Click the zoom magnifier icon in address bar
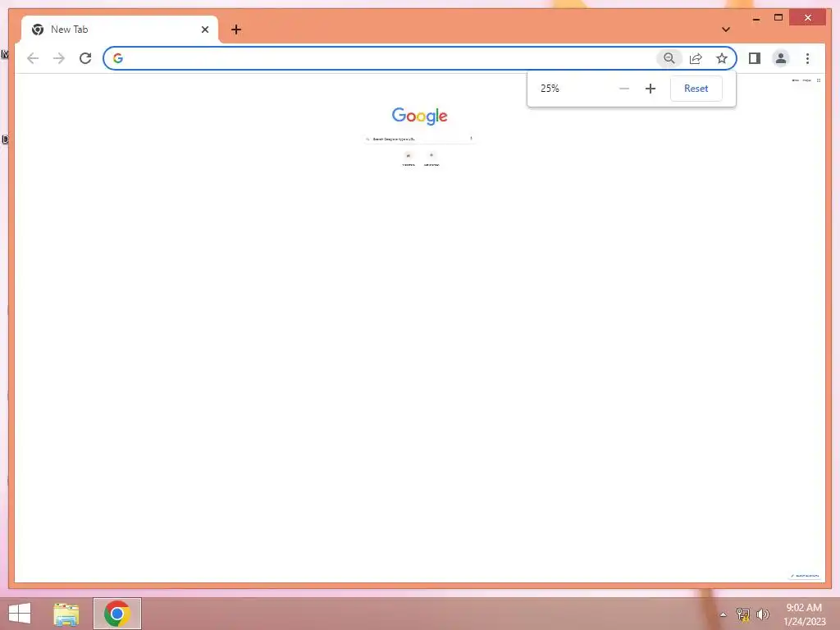The height and width of the screenshot is (630, 840). tap(669, 58)
